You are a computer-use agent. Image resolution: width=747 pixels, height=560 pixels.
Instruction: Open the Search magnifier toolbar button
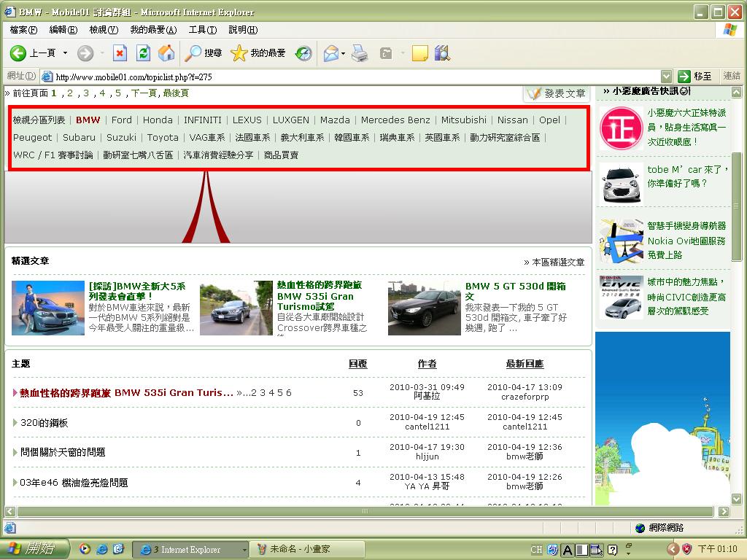[x=204, y=52]
